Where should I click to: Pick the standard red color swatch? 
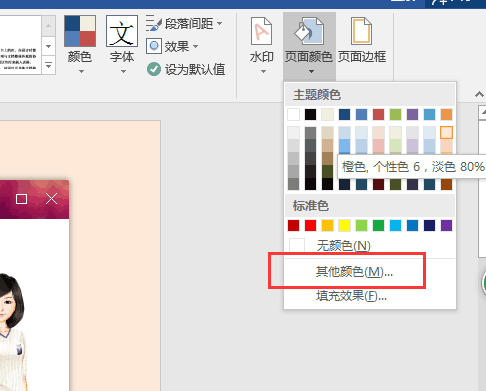click(310, 225)
